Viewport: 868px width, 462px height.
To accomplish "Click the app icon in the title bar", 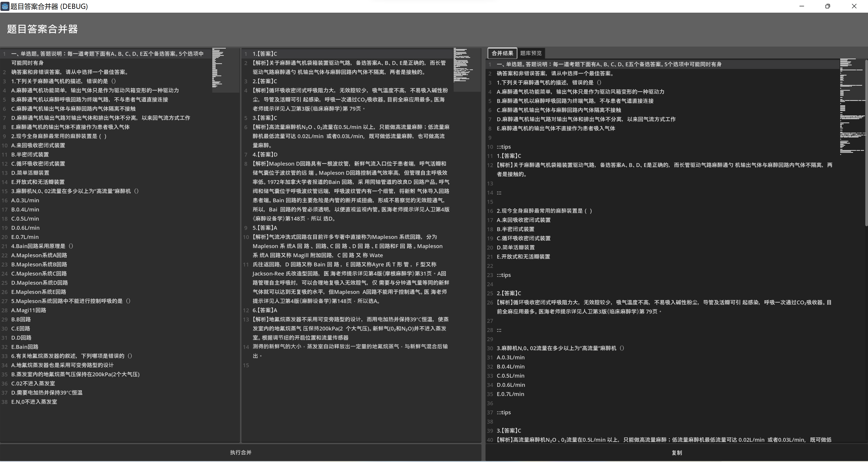I will coord(5,6).
